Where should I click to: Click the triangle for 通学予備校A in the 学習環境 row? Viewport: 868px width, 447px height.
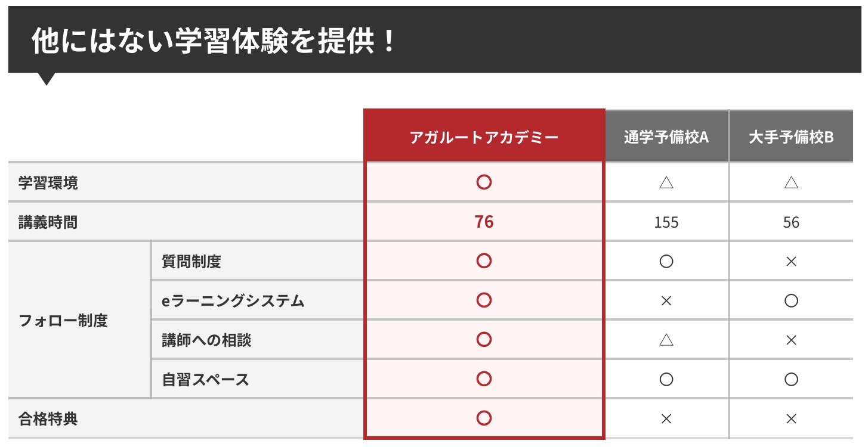tap(666, 182)
